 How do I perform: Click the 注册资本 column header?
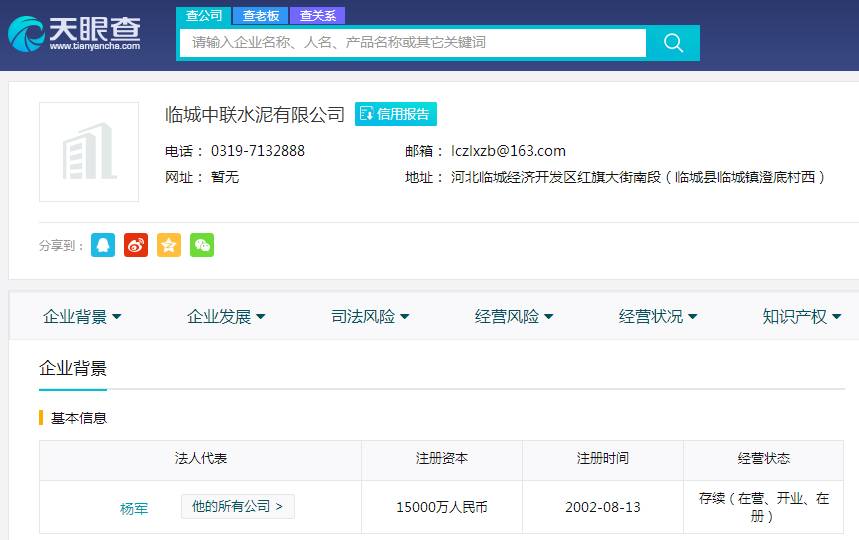(442, 458)
